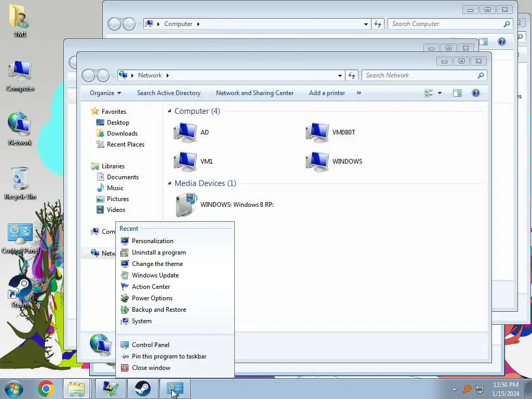Click Network breadcrumb in address bar

click(x=150, y=75)
